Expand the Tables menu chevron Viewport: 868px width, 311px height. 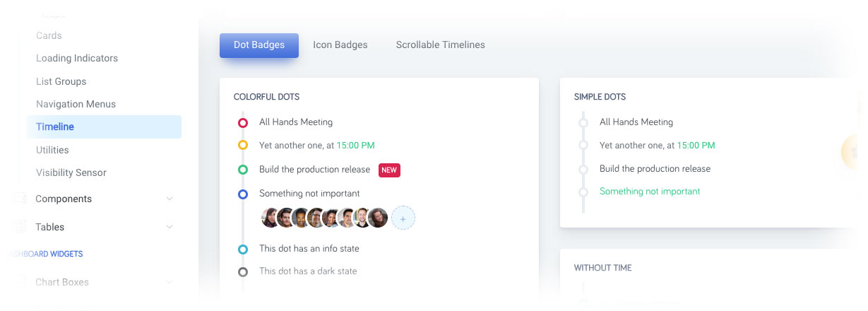click(x=170, y=227)
